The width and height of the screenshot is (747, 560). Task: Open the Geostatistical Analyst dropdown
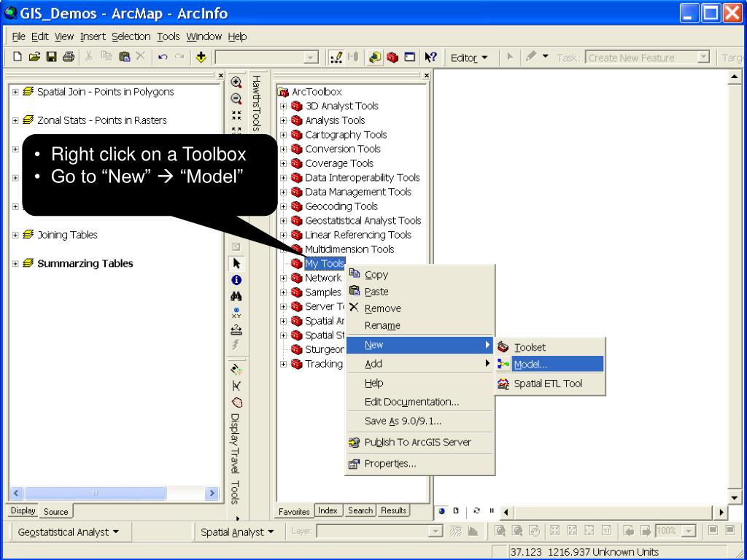click(x=68, y=532)
